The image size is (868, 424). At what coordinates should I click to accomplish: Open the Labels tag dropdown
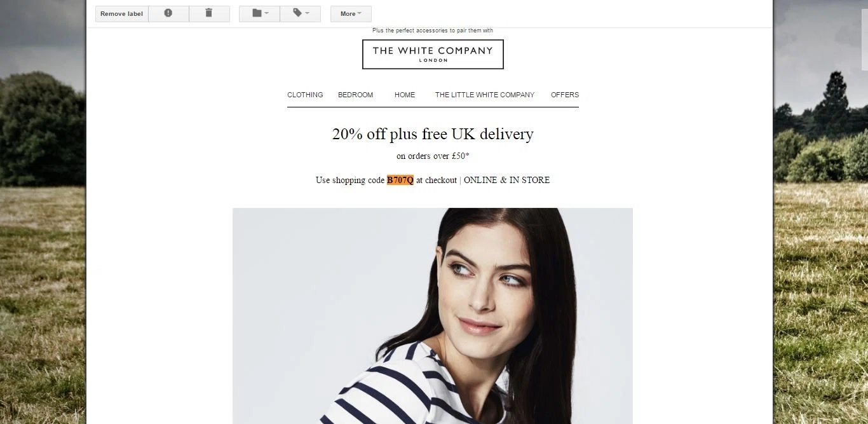pyautogui.click(x=301, y=13)
